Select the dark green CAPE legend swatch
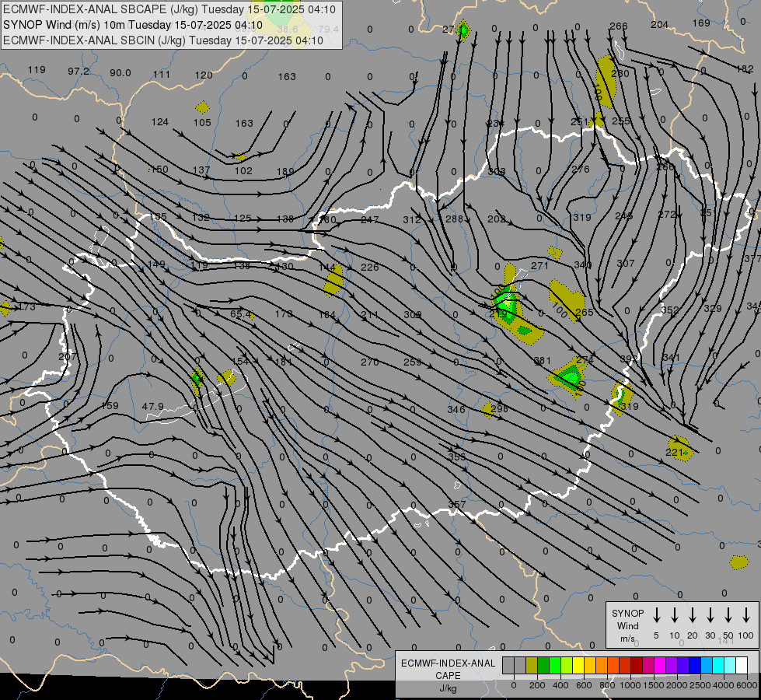Viewport: 761px width, 700px height. 543,666
